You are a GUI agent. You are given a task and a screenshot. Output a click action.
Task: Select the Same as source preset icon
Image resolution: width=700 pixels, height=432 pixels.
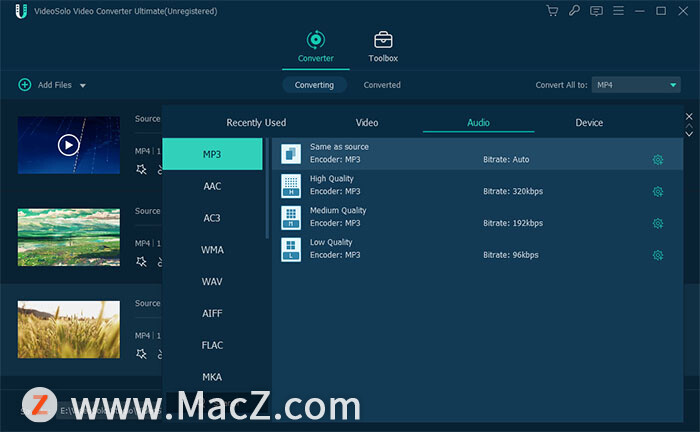click(x=291, y=154)
